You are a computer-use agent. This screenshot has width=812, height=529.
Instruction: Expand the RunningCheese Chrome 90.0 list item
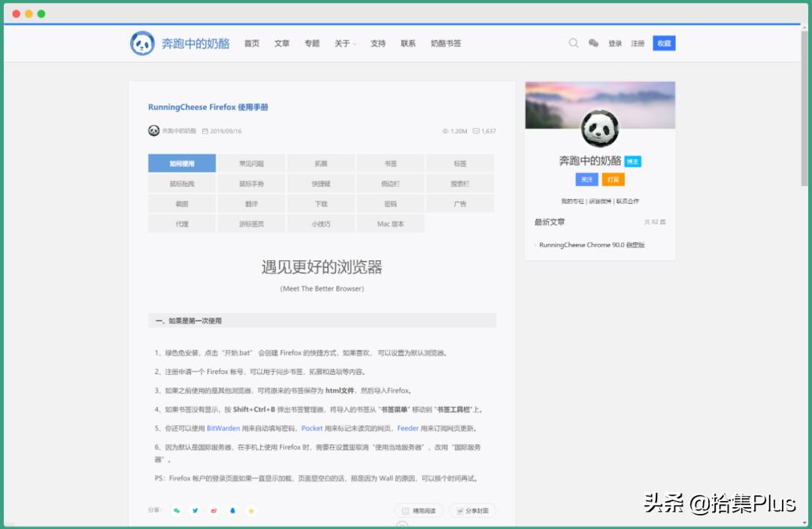point(592,245)
